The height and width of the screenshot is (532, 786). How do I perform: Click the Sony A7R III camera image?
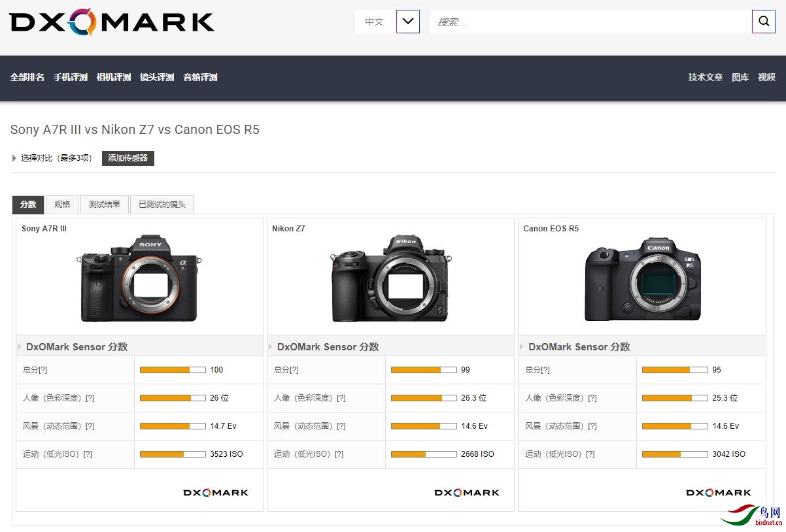pyautogui.click(x=139, y=278)
